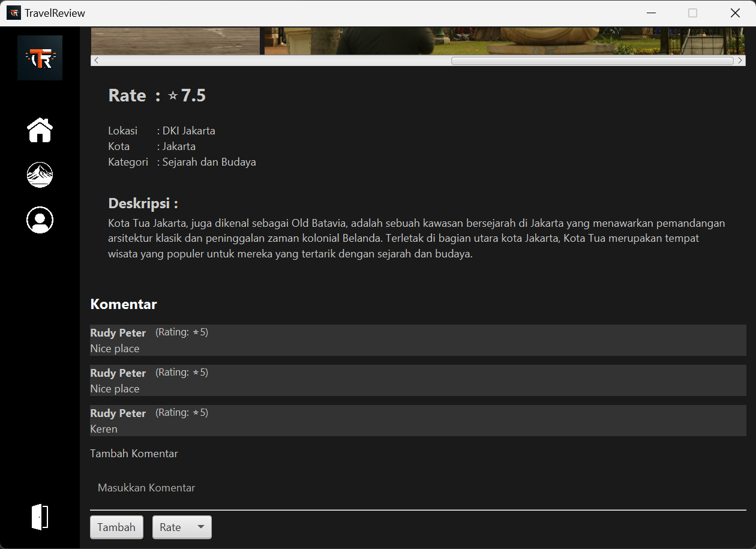
Task: Close the TravelReview window
Action: [735, 13]
